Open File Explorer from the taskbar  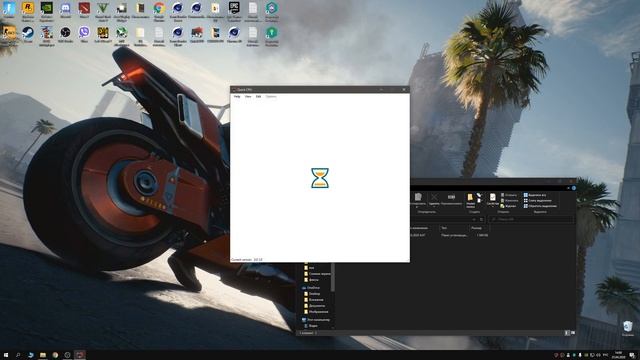click(43, 355)
